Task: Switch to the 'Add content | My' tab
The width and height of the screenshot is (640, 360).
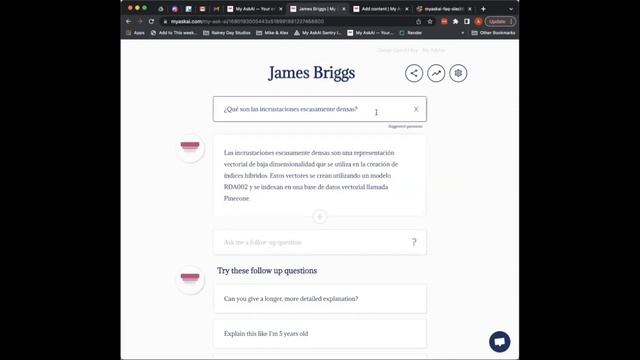Action: (x=380, y=9)
